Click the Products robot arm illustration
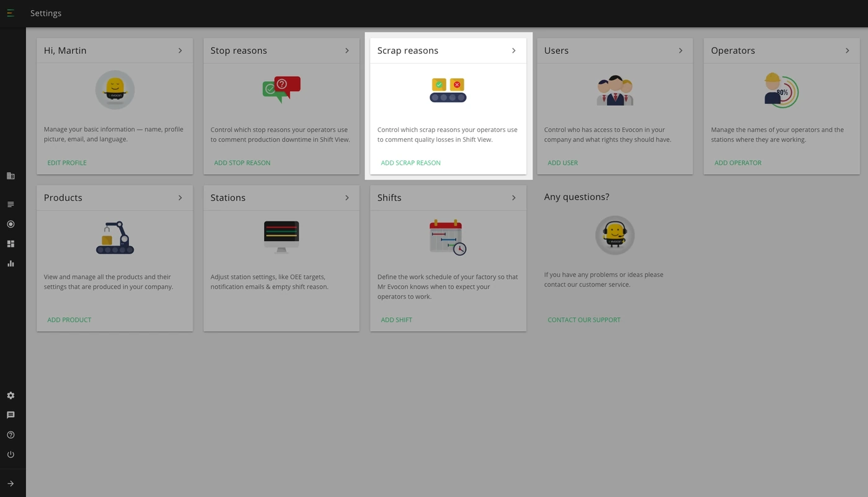The image size is (868, 497). [115, 237]
